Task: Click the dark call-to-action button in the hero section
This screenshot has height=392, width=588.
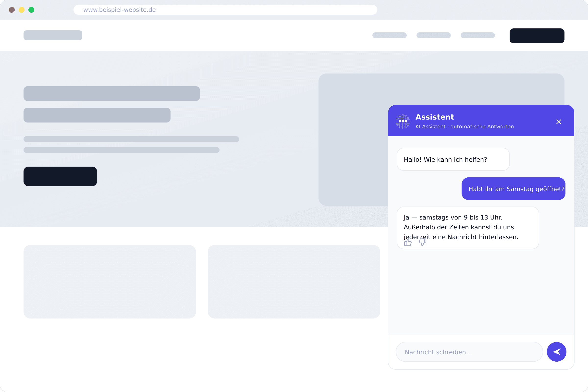Action: [x=60, y=176]
